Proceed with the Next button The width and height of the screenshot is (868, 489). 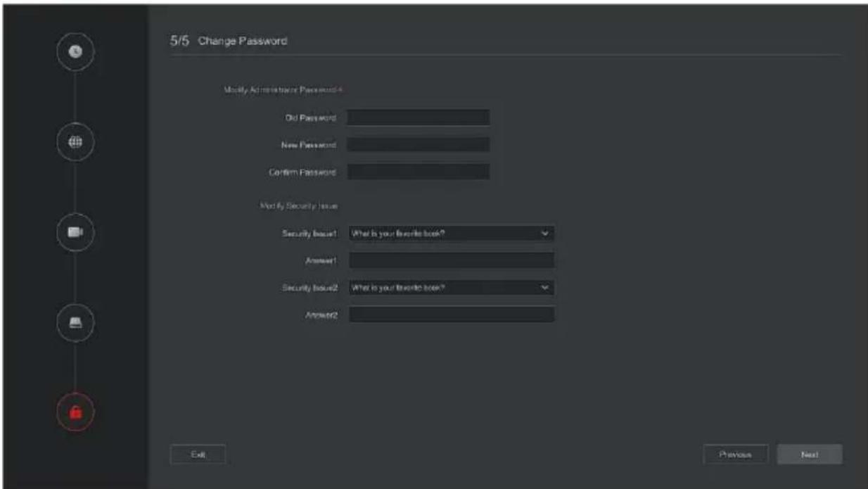(809, 455)
